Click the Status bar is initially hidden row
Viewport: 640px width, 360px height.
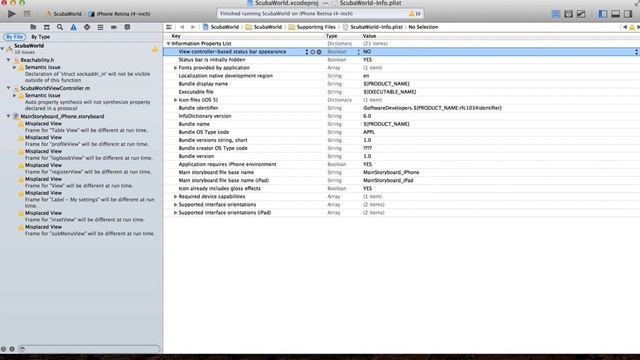[402, 60]
